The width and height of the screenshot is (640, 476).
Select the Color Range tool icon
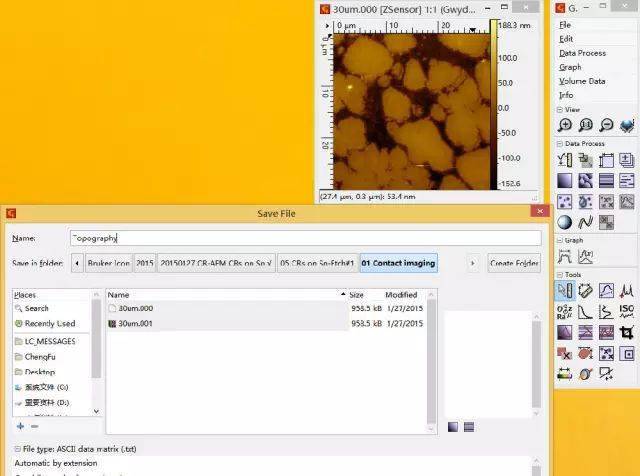pos(565,374)
